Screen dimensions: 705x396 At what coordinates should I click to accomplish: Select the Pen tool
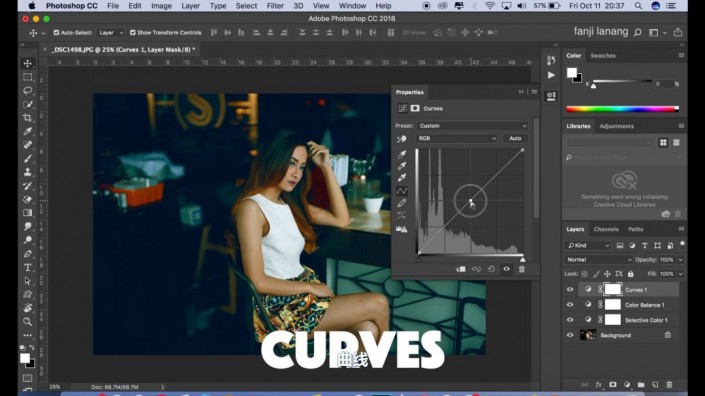pyautogui.click(x=28, y=254)
